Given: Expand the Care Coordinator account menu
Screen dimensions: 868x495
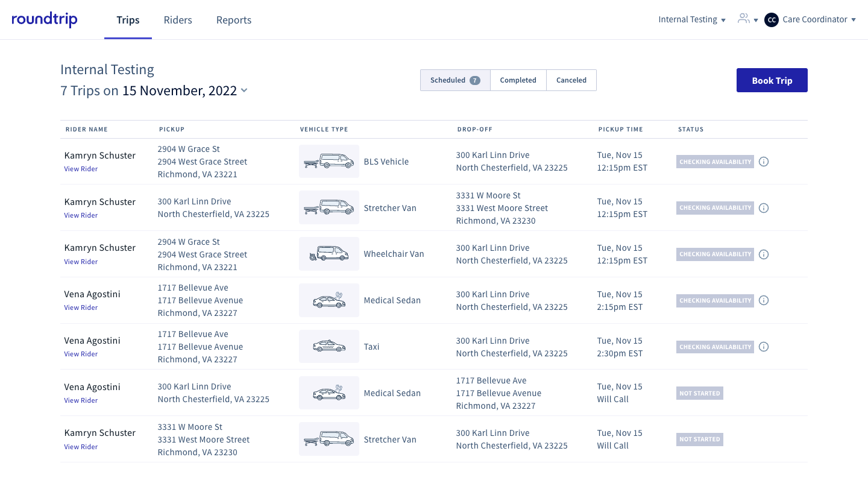Looking at the screenshot, I should pos(819,19).
